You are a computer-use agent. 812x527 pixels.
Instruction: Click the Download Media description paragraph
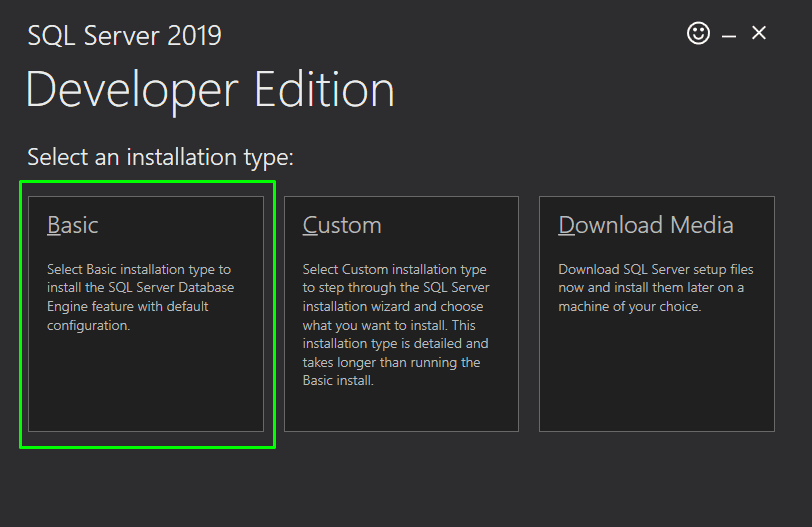tap(655, 288)
